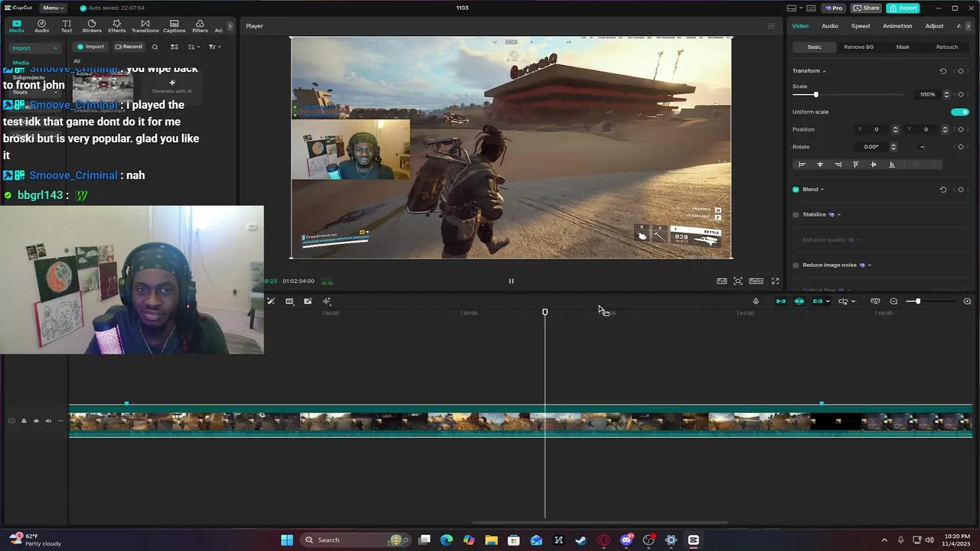The width and height of the screenshot is (980, 551).
Task: Select the Retouch sub-tab
Action: pyautogui.click(x=947, y=47)
